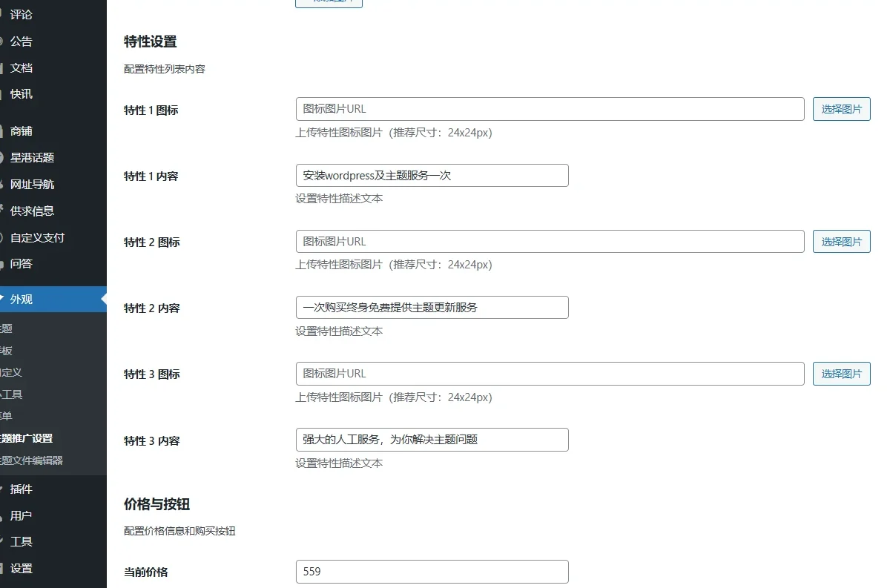
Task: Go to 文档 in the sidebar
Action: [x=21, y=68]
